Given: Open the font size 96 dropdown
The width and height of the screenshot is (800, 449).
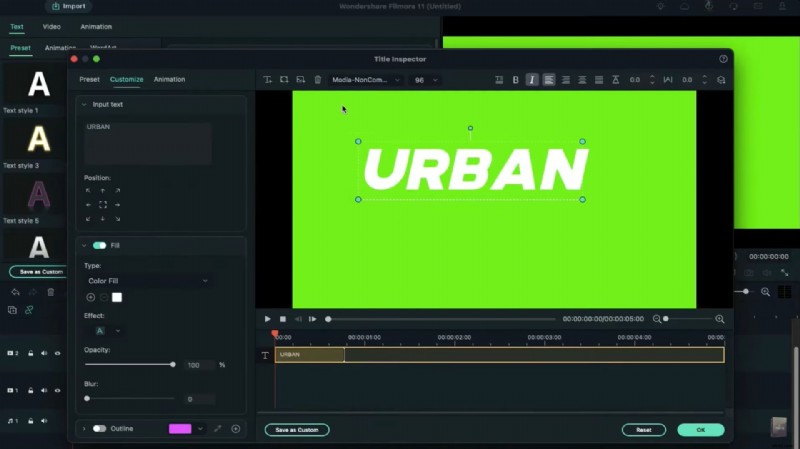Looking at the screenshot, I should tap(425, 80).
